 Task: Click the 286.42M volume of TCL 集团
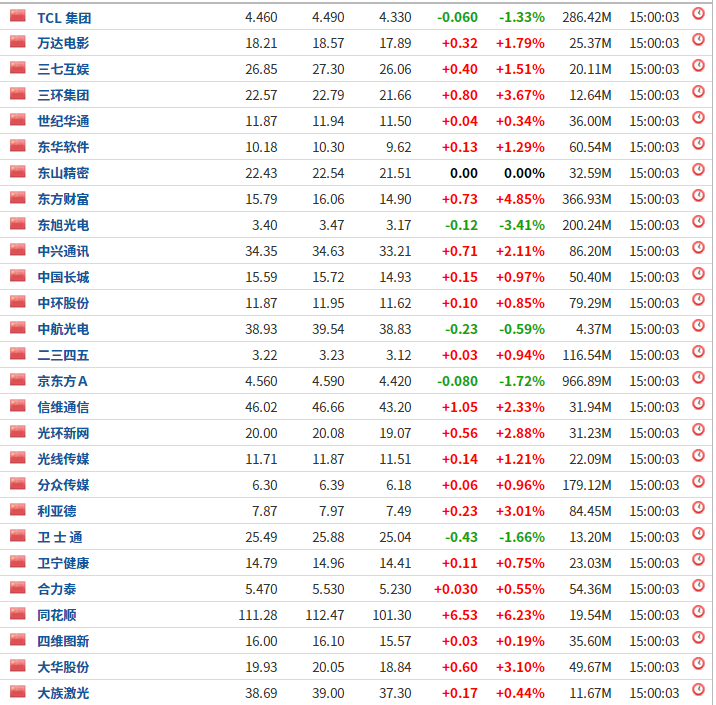pyautogui.click(x=587, y=18)
